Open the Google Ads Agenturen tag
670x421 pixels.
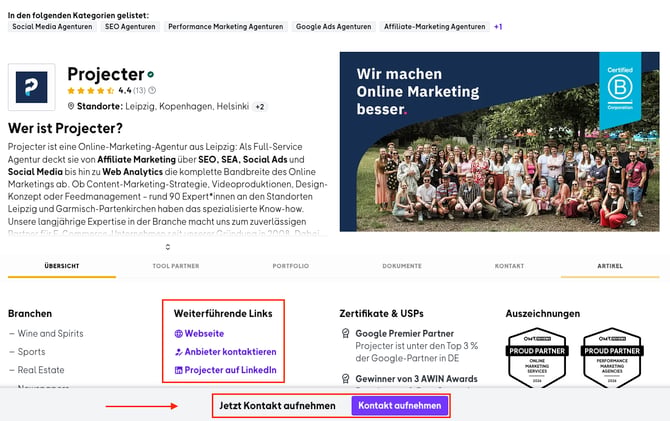[x=334, y=26]
